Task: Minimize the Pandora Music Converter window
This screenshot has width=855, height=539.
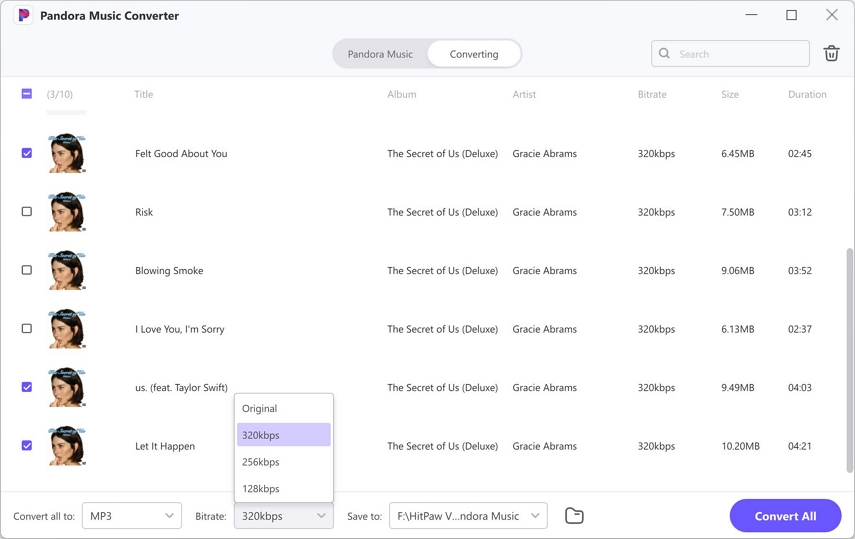Action: (751, 15)
